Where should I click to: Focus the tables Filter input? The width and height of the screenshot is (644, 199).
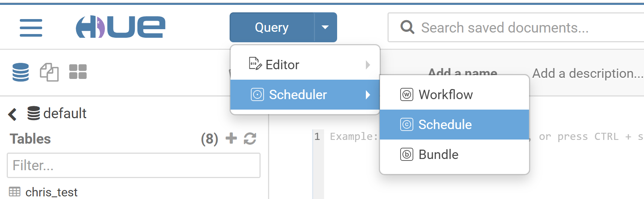[x=133, y=165]
